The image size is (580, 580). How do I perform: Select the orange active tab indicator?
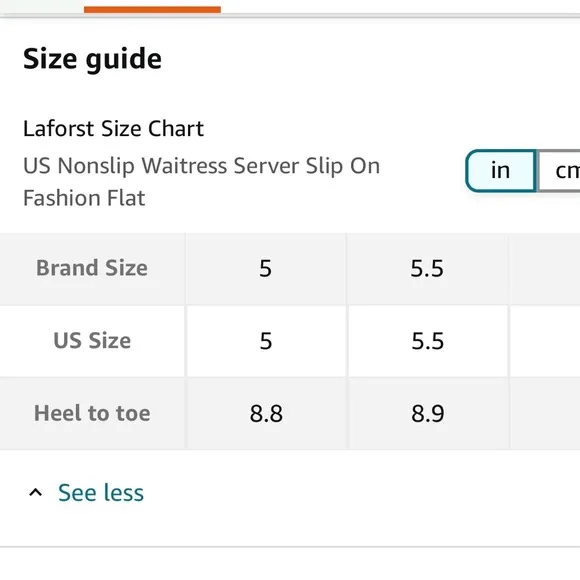pyautogui.click(x=152, y=10)
